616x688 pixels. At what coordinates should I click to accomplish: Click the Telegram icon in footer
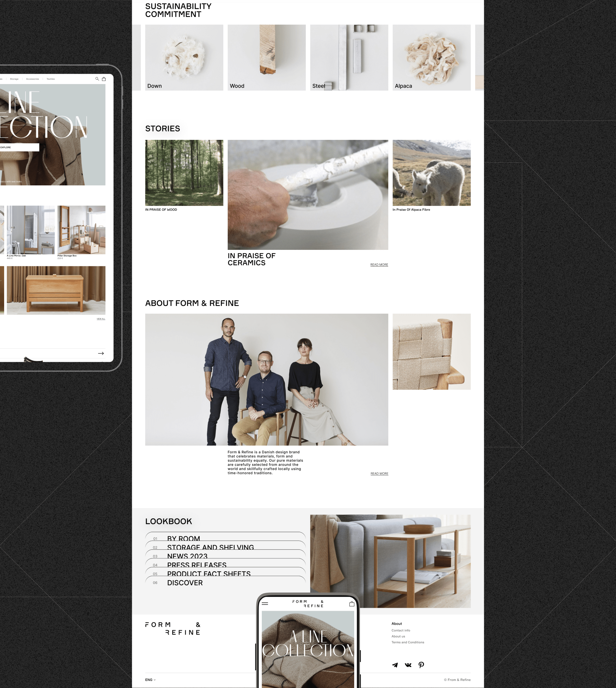click(x=395, y=665)
